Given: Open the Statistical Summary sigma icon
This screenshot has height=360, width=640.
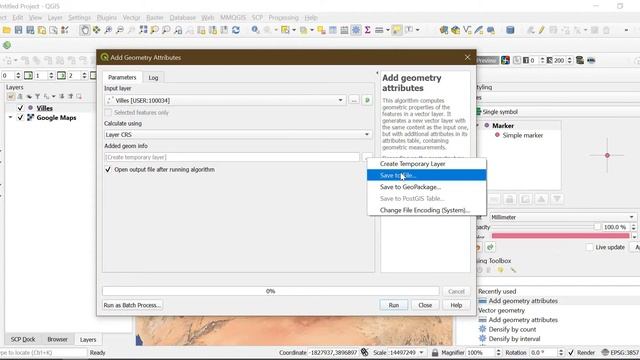Looking at the screenshot, I should [x=367, y=30].
